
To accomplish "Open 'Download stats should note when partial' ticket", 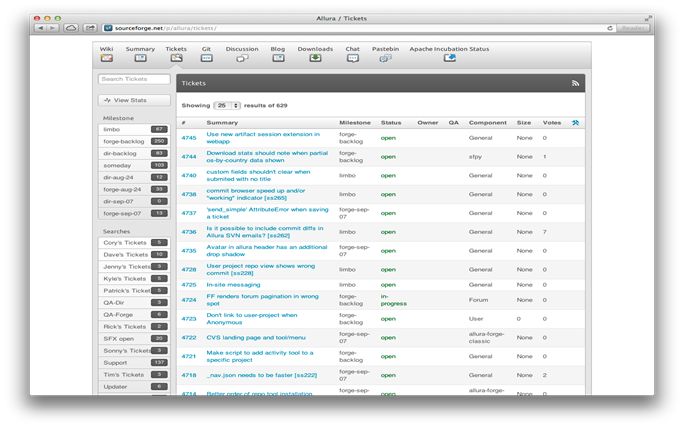I will pos(267,157).
